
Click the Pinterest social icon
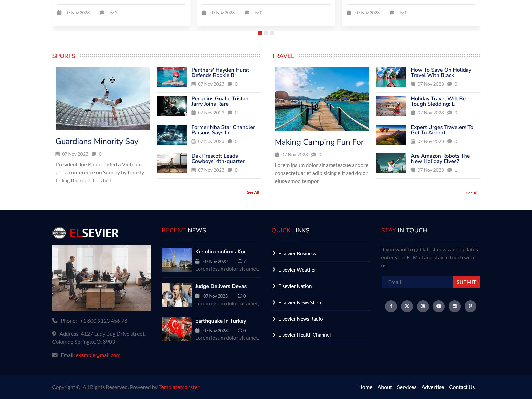[x=470, y=306]
